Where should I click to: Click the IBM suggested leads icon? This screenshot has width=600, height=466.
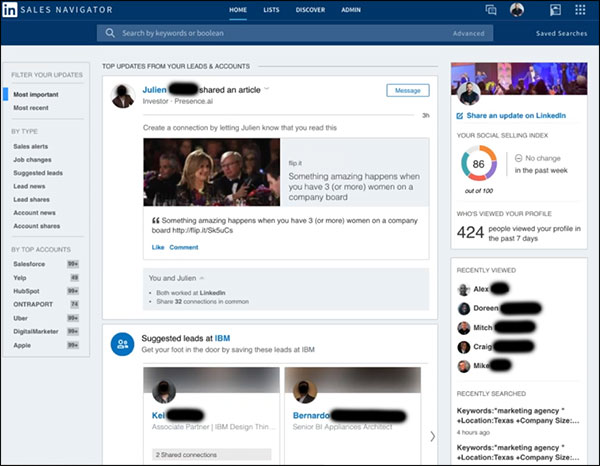122,344
